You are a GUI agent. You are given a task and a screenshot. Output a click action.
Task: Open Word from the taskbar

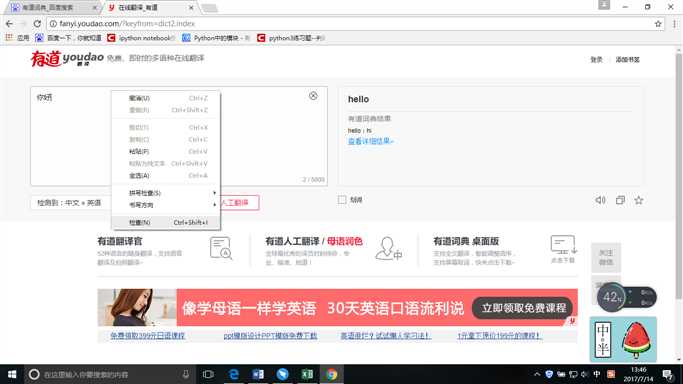point(258,374)
